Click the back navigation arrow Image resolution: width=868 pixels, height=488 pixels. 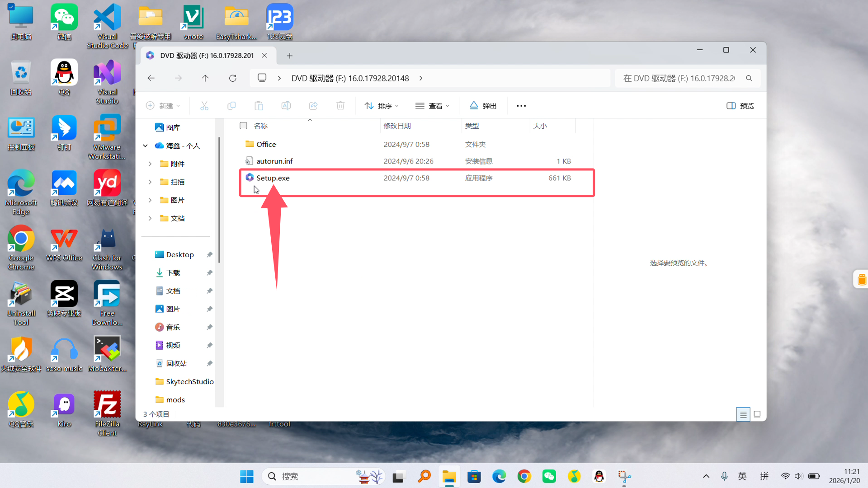coord(151,78)
